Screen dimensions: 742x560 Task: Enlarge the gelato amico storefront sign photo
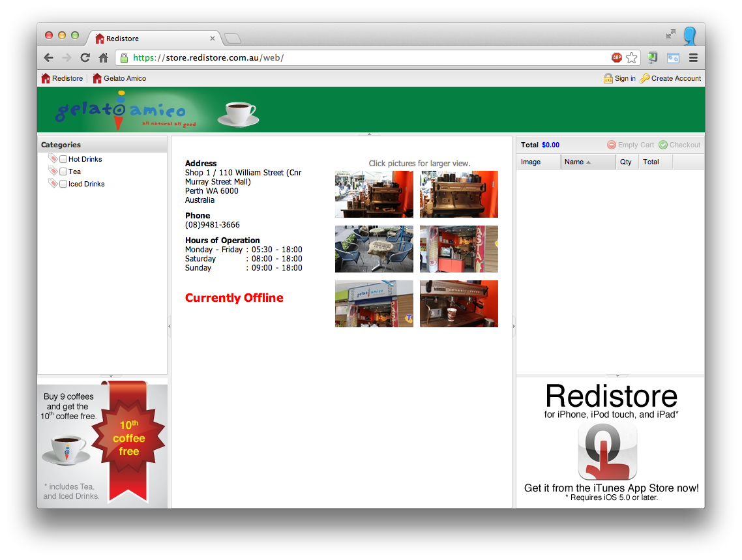point(374,304)
